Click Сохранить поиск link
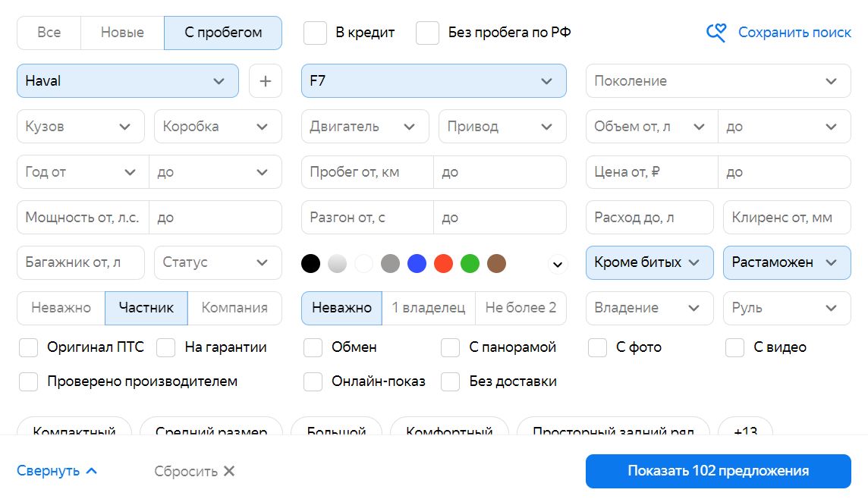 pyautogui.click(x=794, y=33)
